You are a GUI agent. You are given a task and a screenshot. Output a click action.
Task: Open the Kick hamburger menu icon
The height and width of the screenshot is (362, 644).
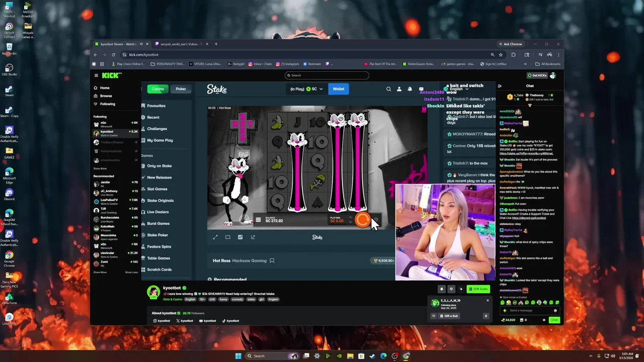click(96, 75)
